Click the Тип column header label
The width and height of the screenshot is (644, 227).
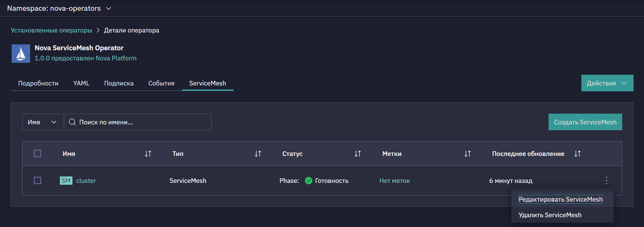[178, 154]
